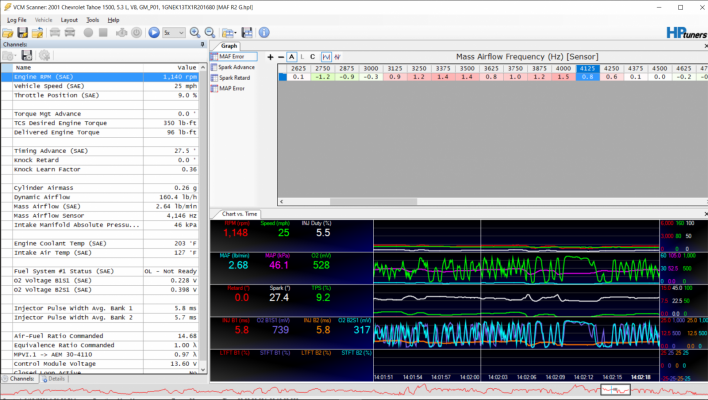708x400 pixels.
Task: Select the Details tab at the bottom
Action: (54, 379)
